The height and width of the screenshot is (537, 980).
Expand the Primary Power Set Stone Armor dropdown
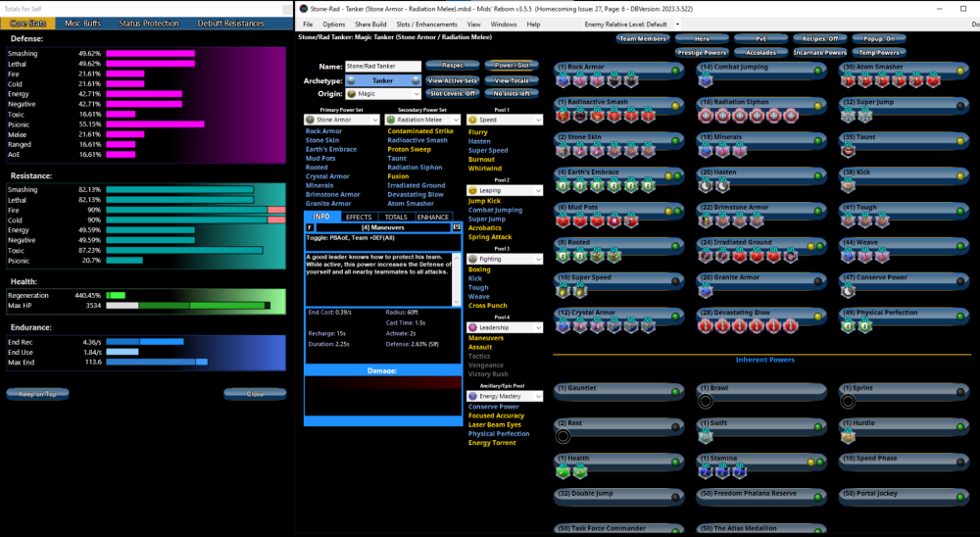(x=342, y=120)
